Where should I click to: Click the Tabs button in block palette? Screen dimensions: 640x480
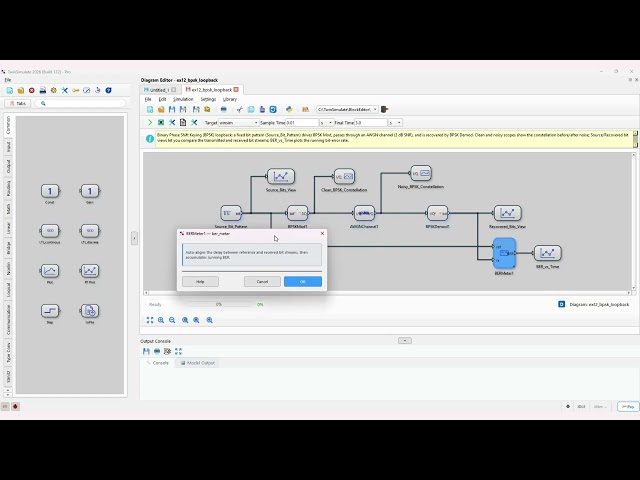tap(18, 104)
